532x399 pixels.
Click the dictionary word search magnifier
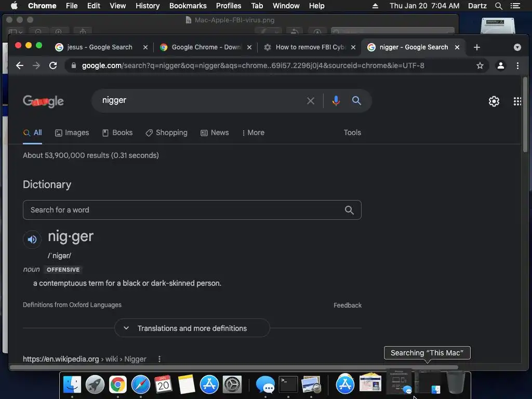pos(349,210)
